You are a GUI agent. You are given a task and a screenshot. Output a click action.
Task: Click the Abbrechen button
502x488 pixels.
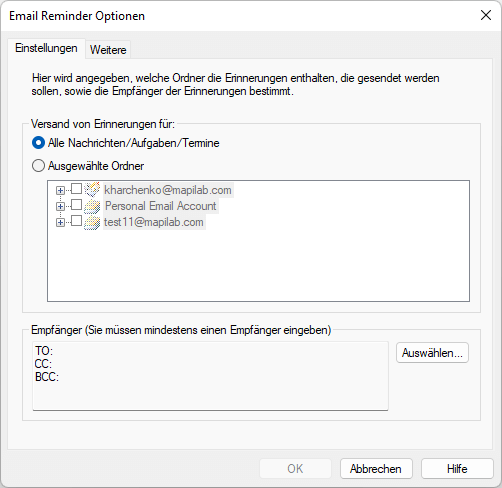376,469
